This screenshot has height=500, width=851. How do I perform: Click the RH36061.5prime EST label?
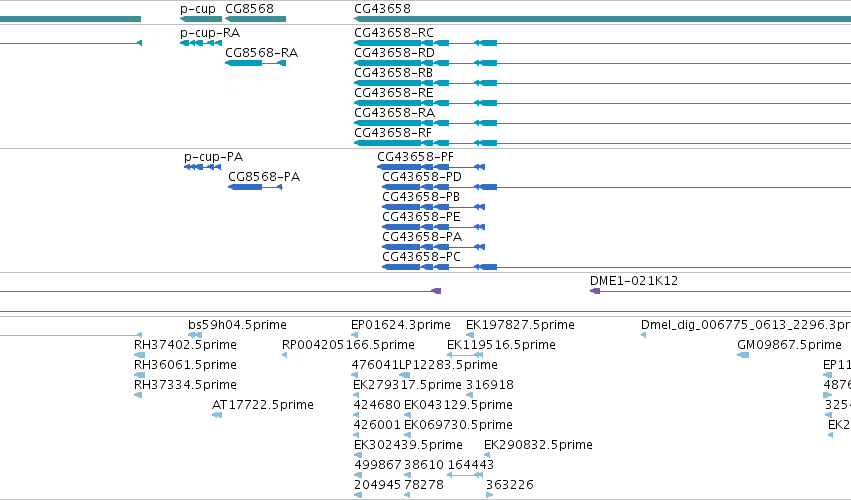pyautogui.click(x=185, y=365)
